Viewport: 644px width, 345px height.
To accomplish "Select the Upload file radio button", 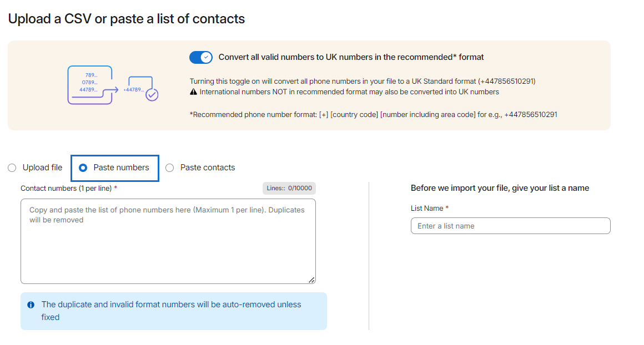I will pos(12,168).
